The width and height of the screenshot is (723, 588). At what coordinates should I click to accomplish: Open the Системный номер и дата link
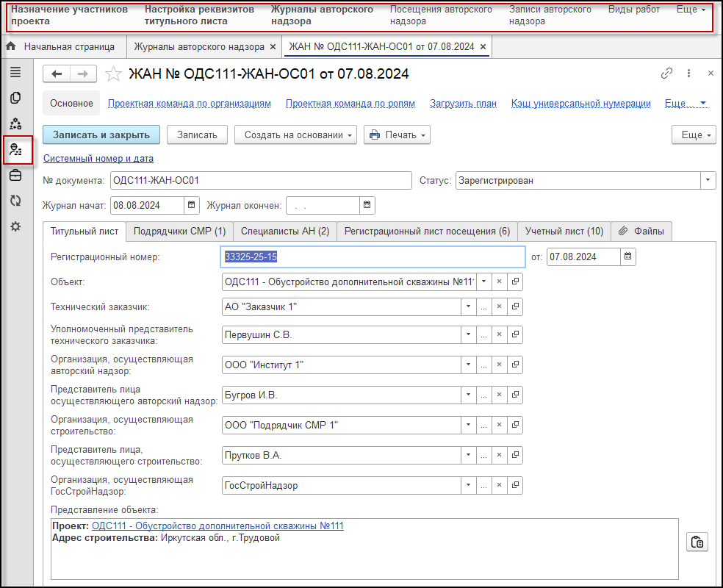pyautogui.click(x=98, y=158)
